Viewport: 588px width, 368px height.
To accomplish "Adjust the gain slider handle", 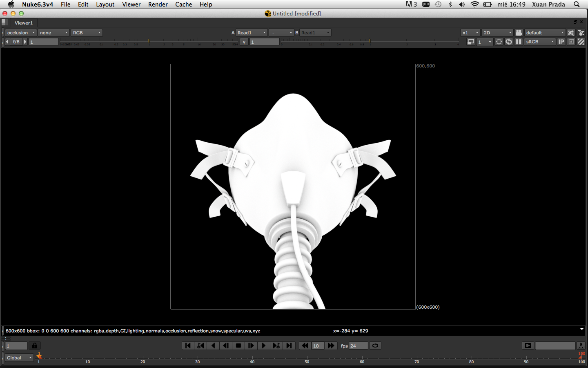I will [x=149, y=41].
